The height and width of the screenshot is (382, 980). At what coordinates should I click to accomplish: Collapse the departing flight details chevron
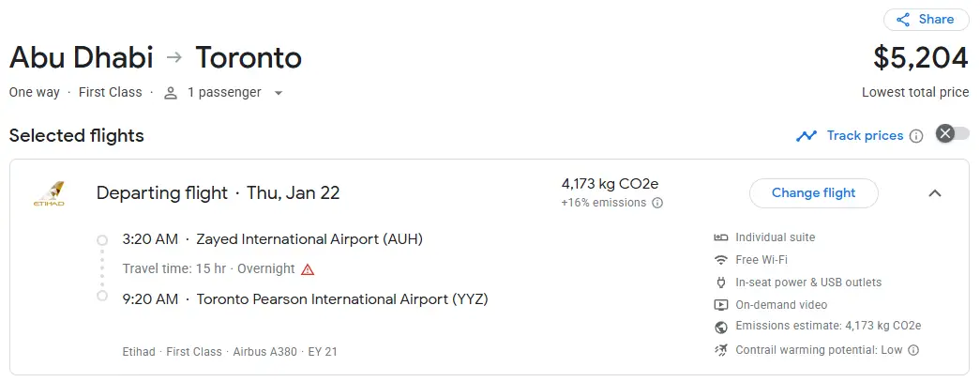pyautogui.click(x=934, y=193)
